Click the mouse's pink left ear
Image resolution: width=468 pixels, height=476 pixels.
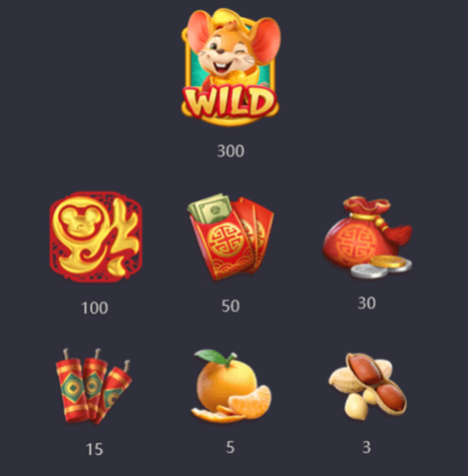(x=199, y=31)
